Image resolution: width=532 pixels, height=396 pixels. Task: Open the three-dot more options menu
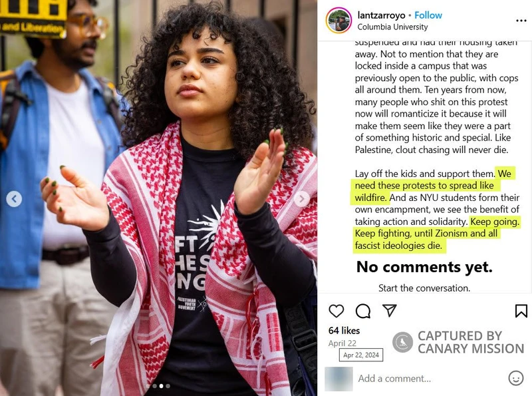[521, 21]
